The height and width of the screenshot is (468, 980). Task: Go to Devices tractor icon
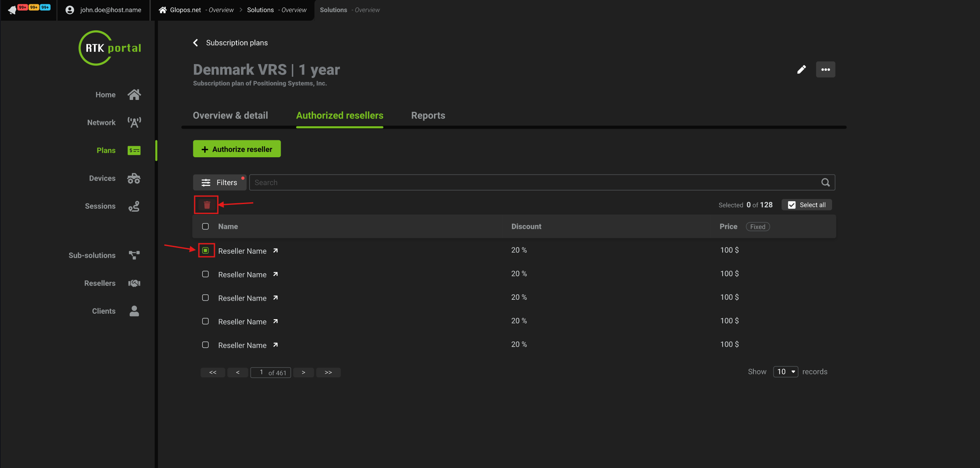tap(134, 178)
